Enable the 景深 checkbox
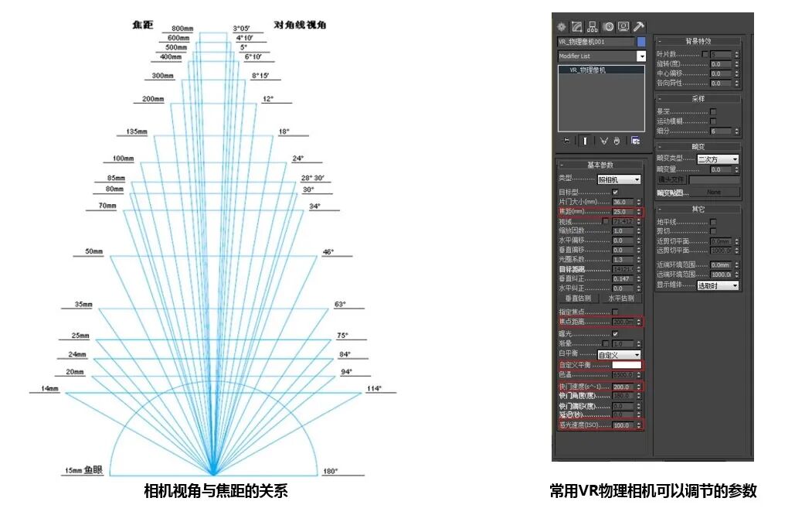The image size is (812, 515). coord(713,111)
